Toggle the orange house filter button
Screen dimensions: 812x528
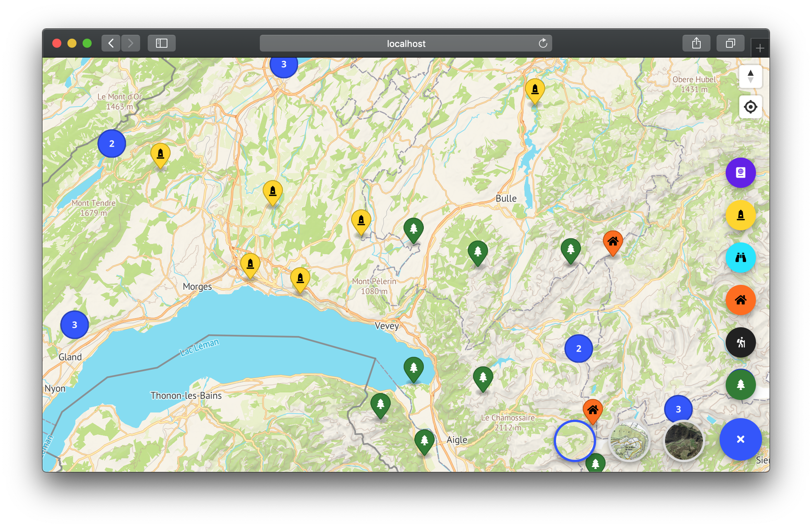pos(740,300)
